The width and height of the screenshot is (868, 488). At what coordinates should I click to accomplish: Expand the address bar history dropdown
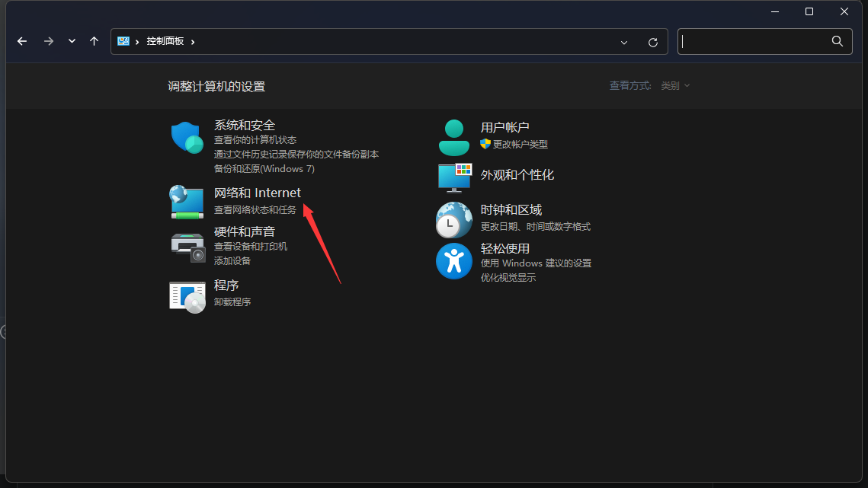click(x=624, y=42)
